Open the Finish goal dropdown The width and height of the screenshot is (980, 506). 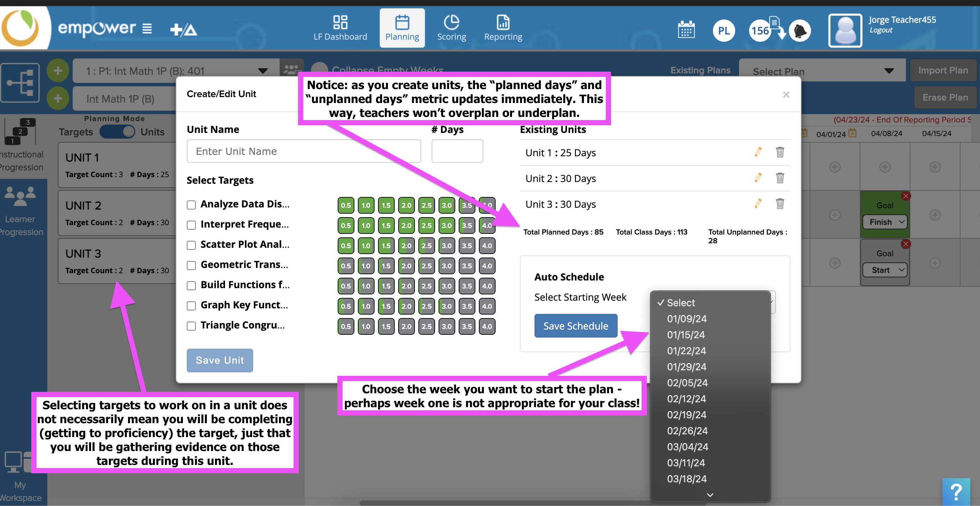tap(885, 222)
